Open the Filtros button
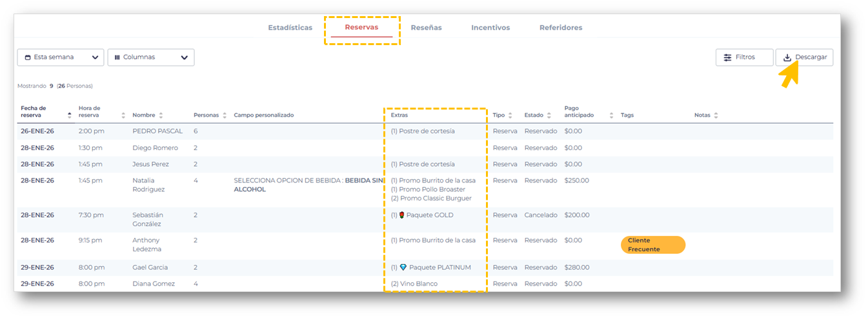 [744, 57]
